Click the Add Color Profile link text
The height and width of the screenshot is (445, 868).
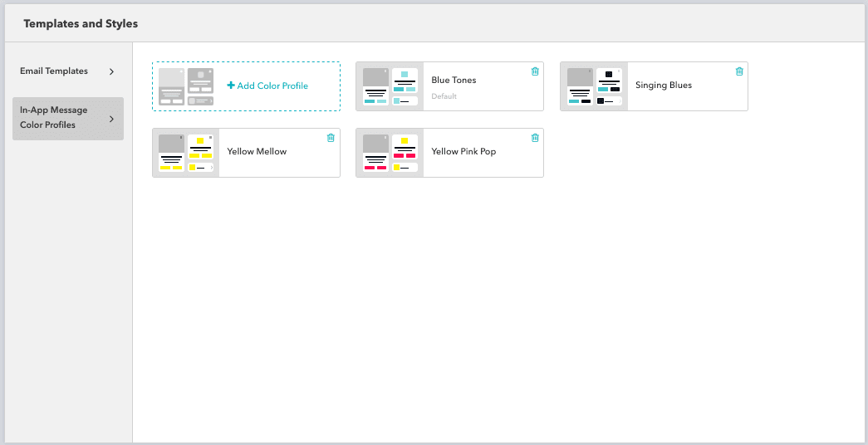click(272, 86)
